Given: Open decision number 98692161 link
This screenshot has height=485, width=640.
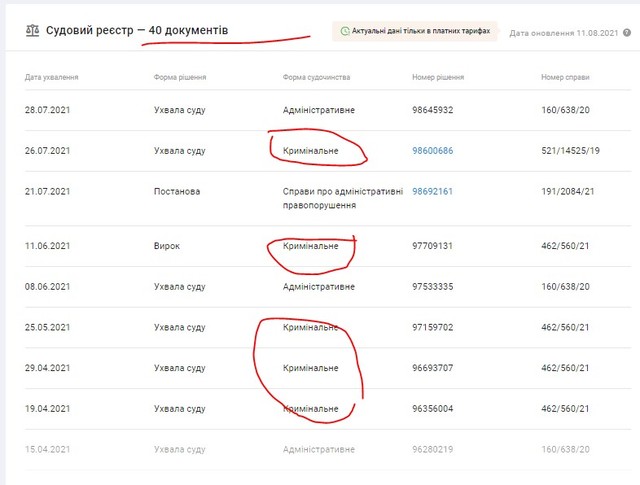Looking at the screenshot, I should click(432, 191).
